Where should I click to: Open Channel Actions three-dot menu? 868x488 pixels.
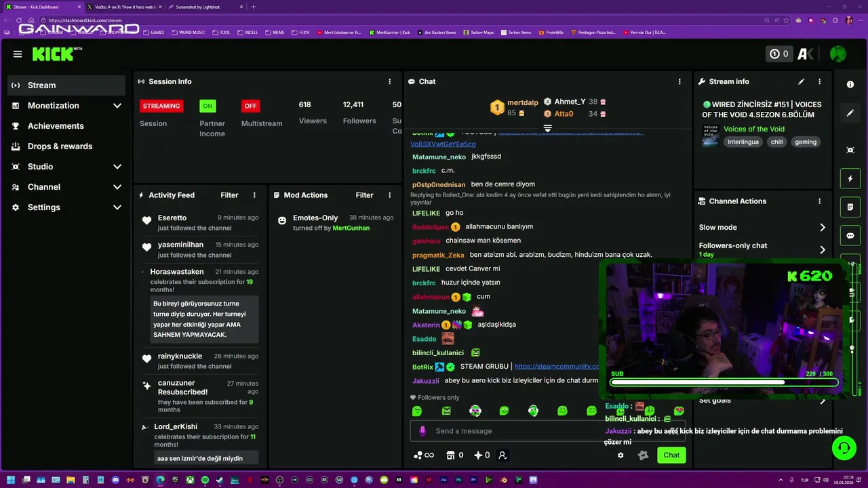pyautogui.click(x=819, y=201)
